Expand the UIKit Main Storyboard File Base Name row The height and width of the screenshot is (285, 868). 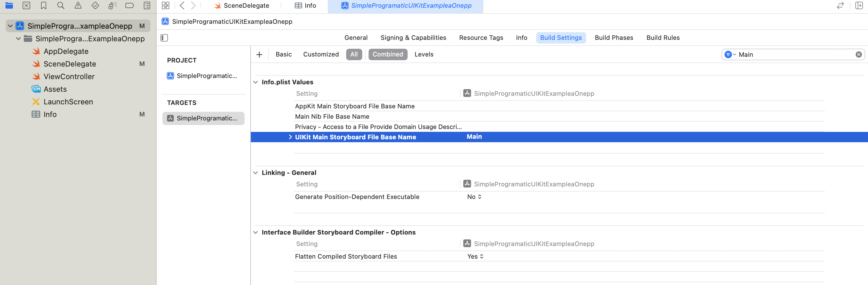[290, 137]
